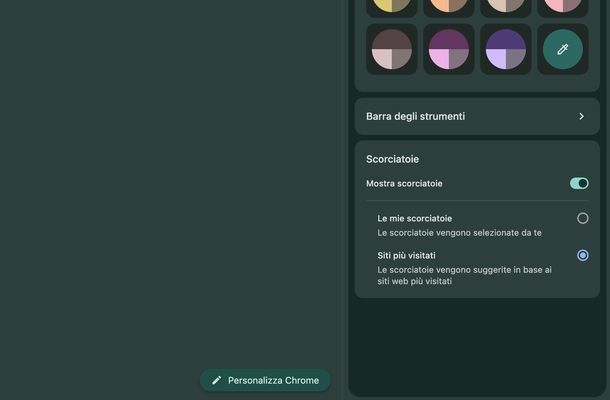The height and width of the screenshot is (400, 610).
Task: Click the pencil icon beside Personalizza Chrome
Action: [217, 380]
